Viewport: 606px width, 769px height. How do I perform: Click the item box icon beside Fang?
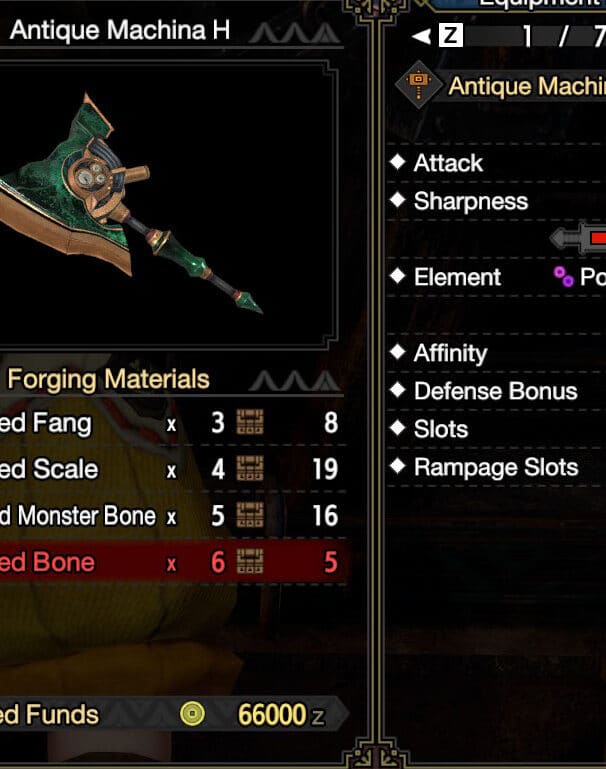coord(250,422)
